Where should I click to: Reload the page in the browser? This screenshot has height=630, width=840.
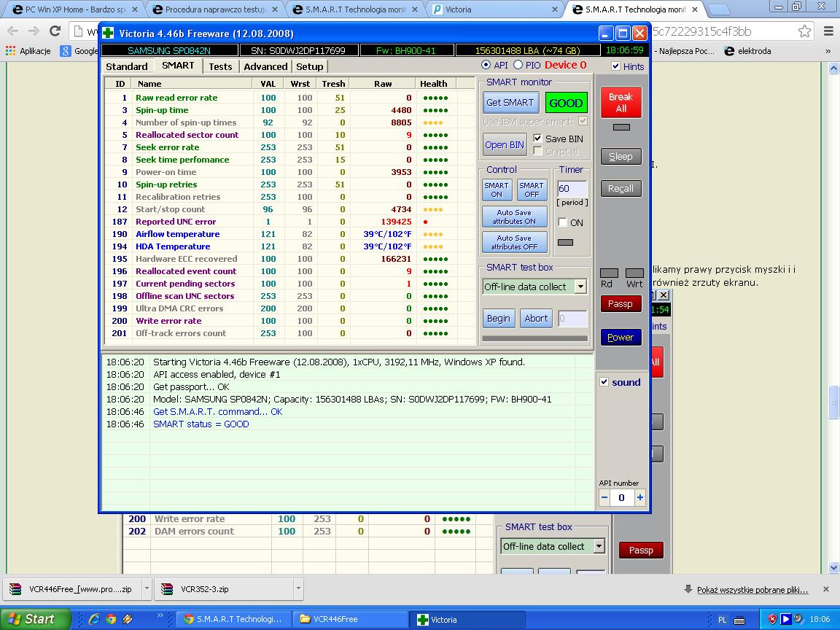click(55, 31)
